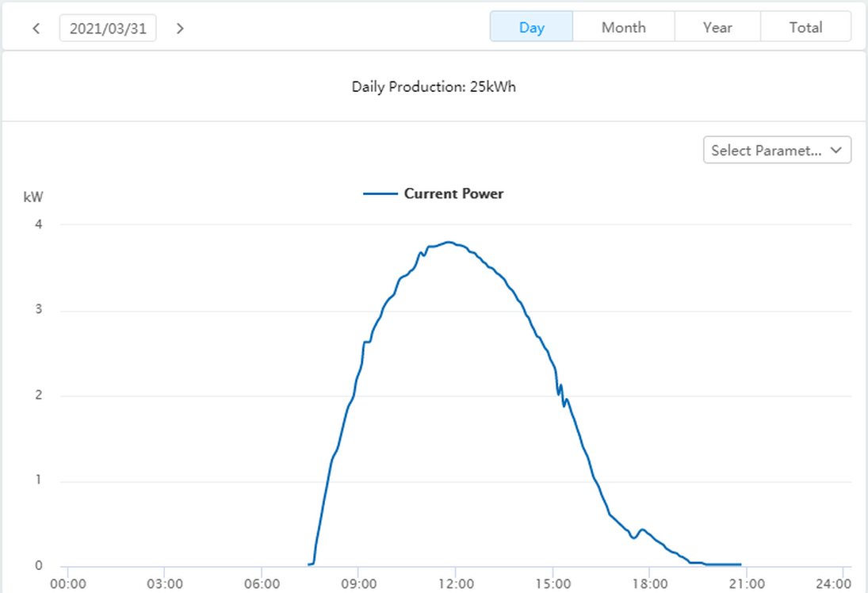The image size is (868, 593).
Task: Click the 4 value on the power axis
Action: point(38,224)
